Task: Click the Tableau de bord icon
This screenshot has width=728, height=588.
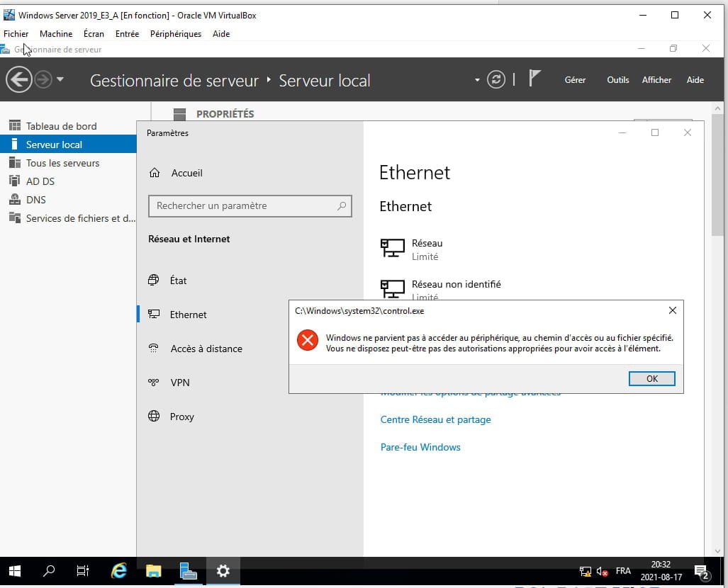Action: (x=15, y=125)
